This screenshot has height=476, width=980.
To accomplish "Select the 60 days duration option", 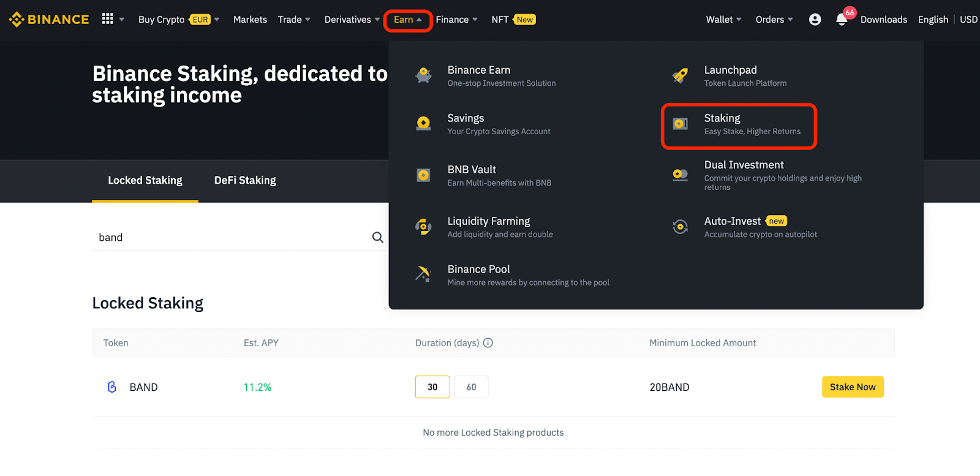I will point(471,387).
